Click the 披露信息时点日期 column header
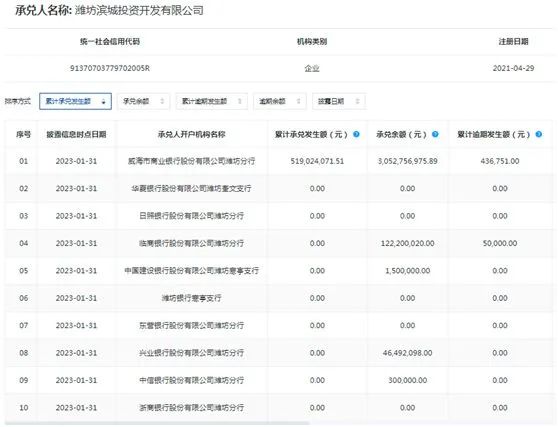The height and width of the screenshot is (427, 558). pos(76,135)
